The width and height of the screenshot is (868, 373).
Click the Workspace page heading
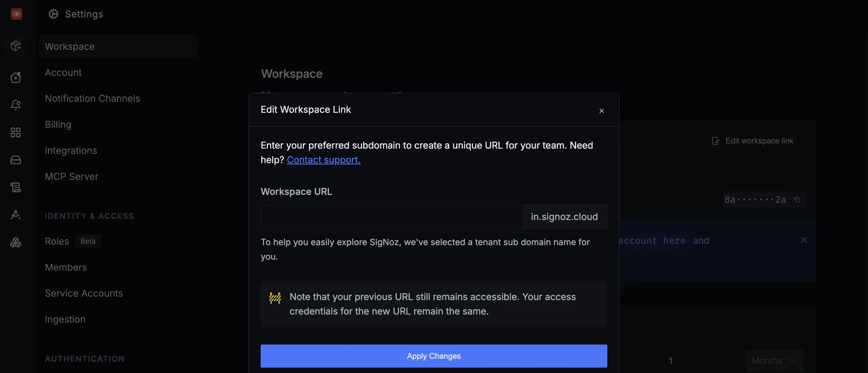(x=292, y=74)
